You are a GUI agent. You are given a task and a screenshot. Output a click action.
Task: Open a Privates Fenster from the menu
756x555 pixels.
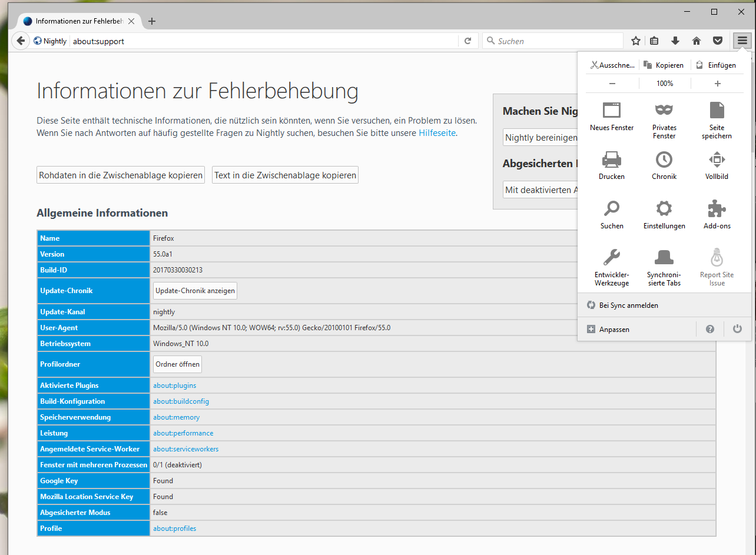[664, 121]
